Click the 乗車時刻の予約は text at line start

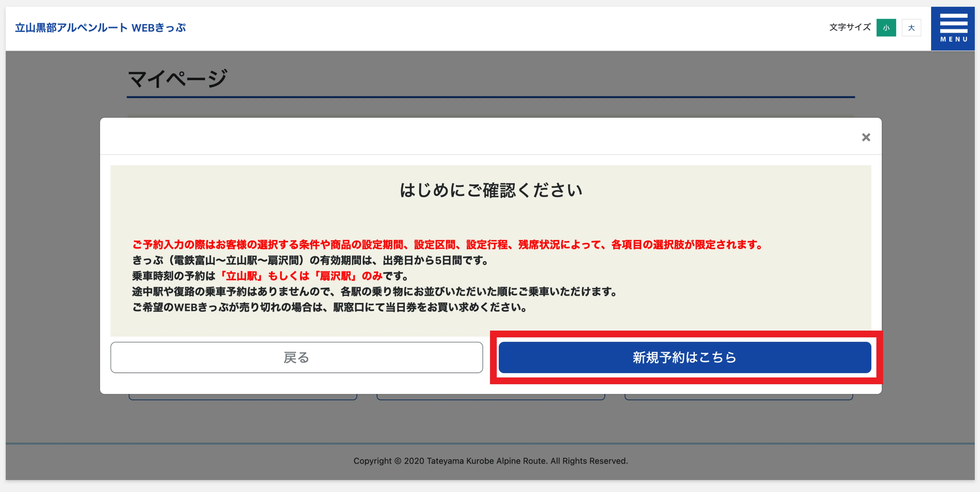[173, 276]
